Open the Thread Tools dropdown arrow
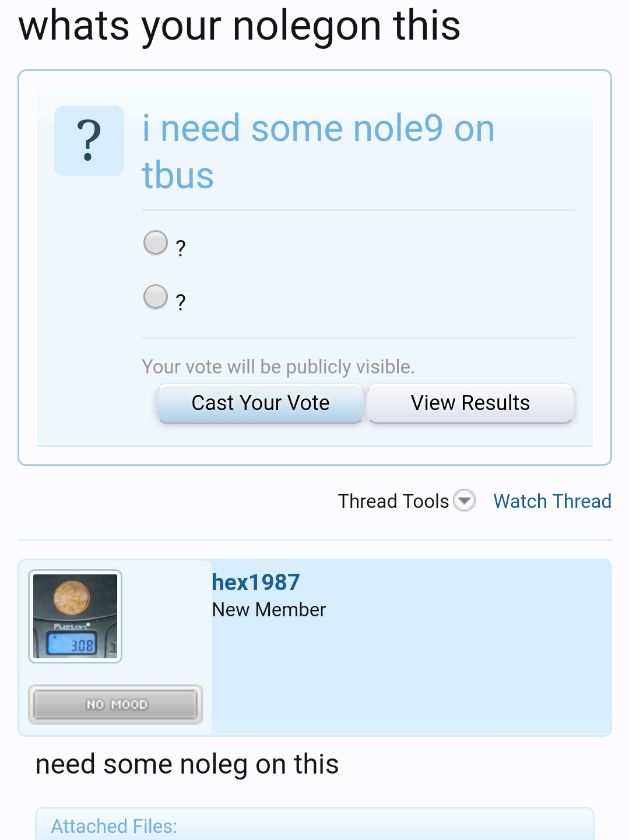Image resolution: width=629 pixels, height=840 pixels. coord(465,500)
